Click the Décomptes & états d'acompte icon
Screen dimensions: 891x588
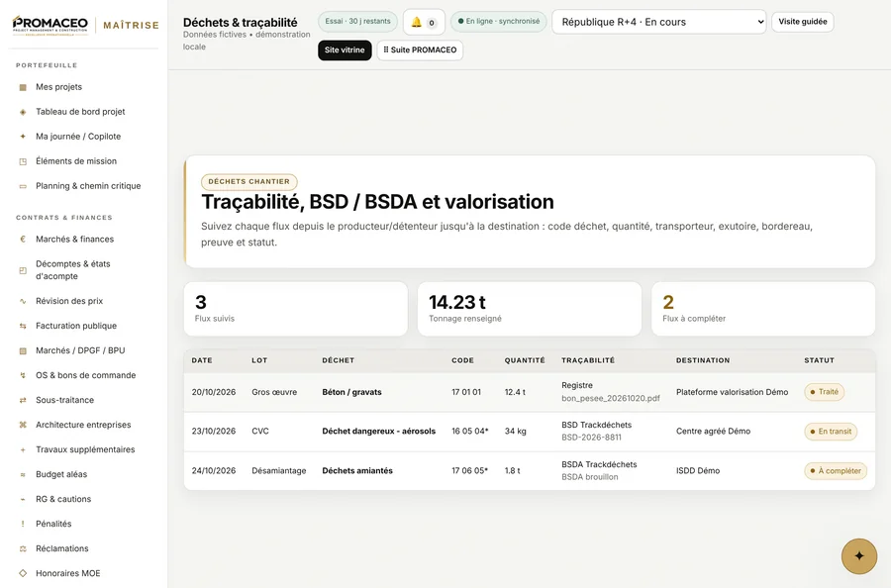[x=23, y=270]
